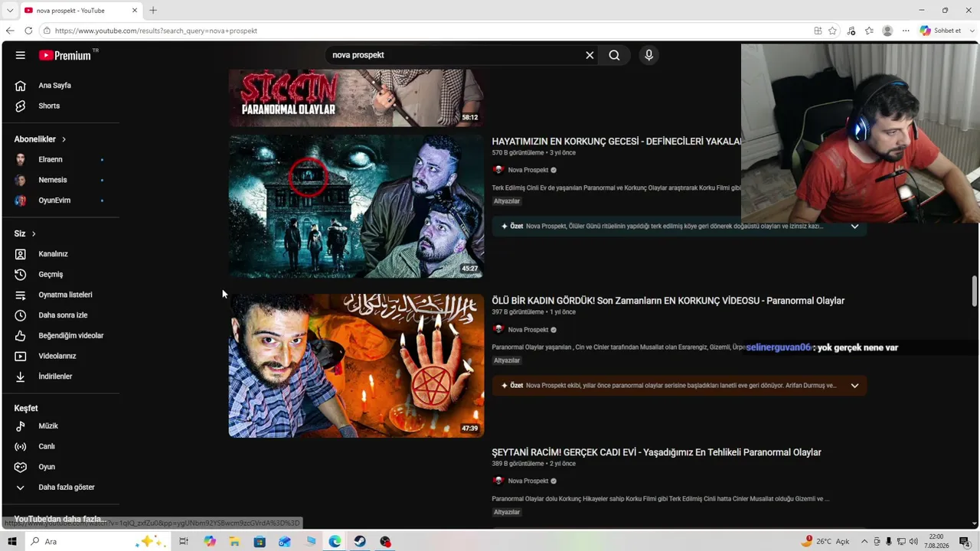
Task: Open Nova Prospekt channel under ŞEYTANİ RACİM video
Action: pos(528,481)
